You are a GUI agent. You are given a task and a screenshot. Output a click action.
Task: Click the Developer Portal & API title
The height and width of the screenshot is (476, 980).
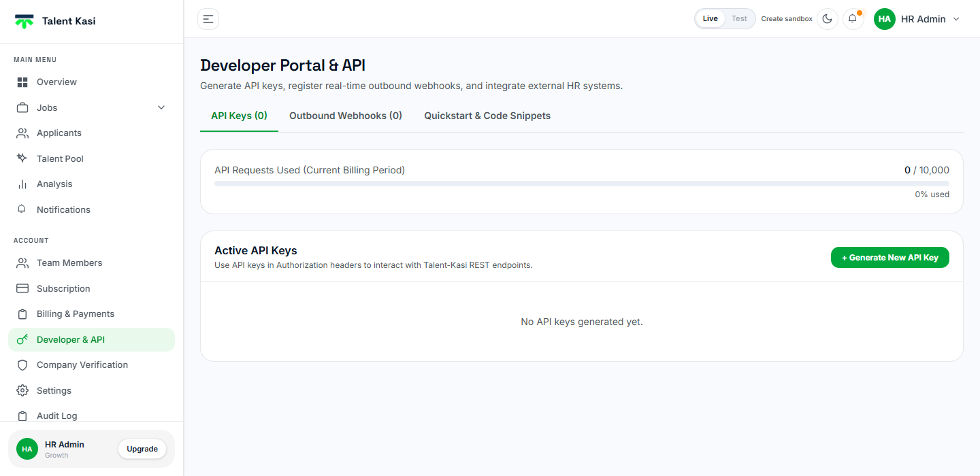tap(283, 65)
